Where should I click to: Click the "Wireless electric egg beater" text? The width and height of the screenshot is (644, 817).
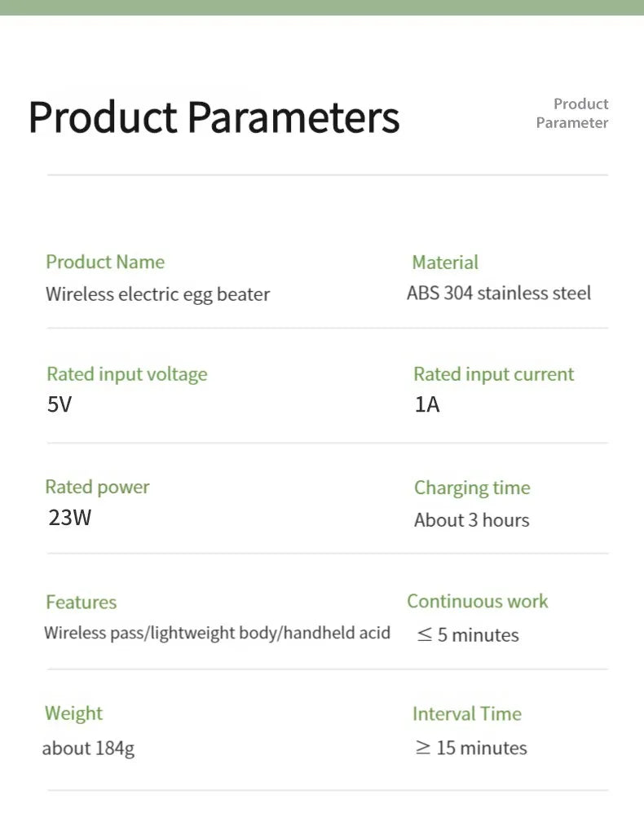click(x=157, y=294)
